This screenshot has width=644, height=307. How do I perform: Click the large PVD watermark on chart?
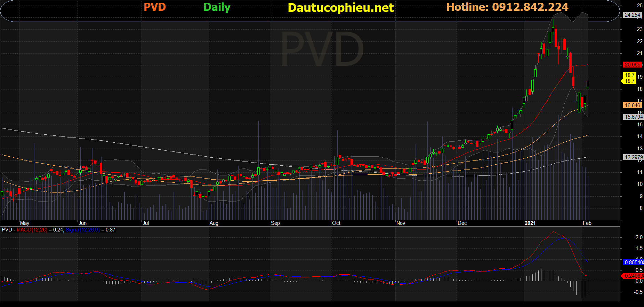point(322,49)
